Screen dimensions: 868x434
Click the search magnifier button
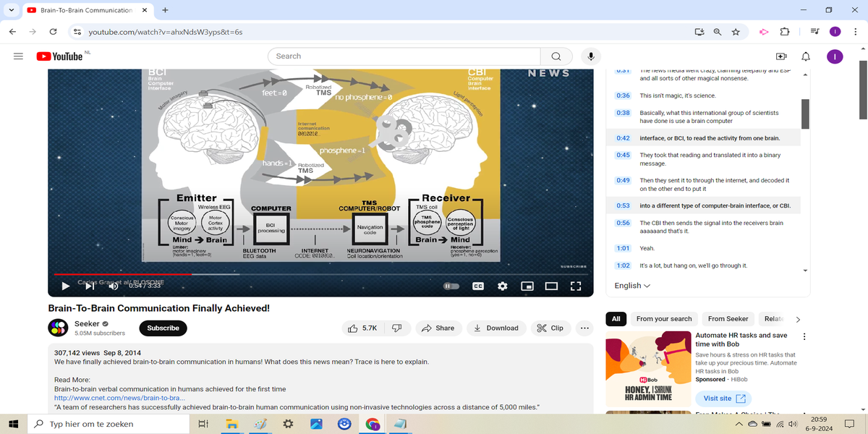(x=556, y=56)
